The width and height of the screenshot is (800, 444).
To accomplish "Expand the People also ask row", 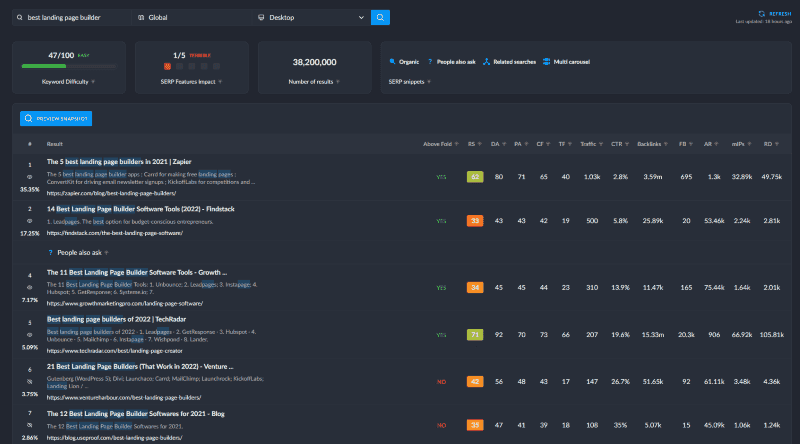I will [x=80, y=252].
